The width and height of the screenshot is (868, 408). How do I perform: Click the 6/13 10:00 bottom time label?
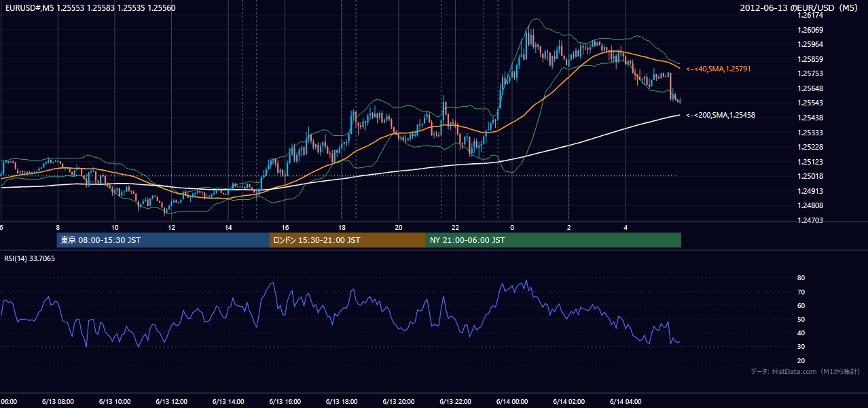point(115,401)
